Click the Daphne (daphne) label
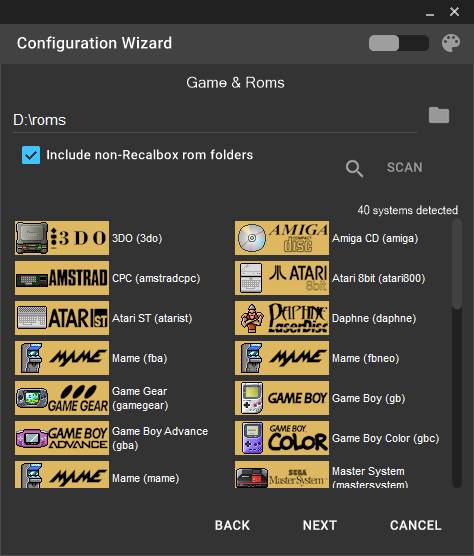This screenshot has width=474, height=556. 374,318
